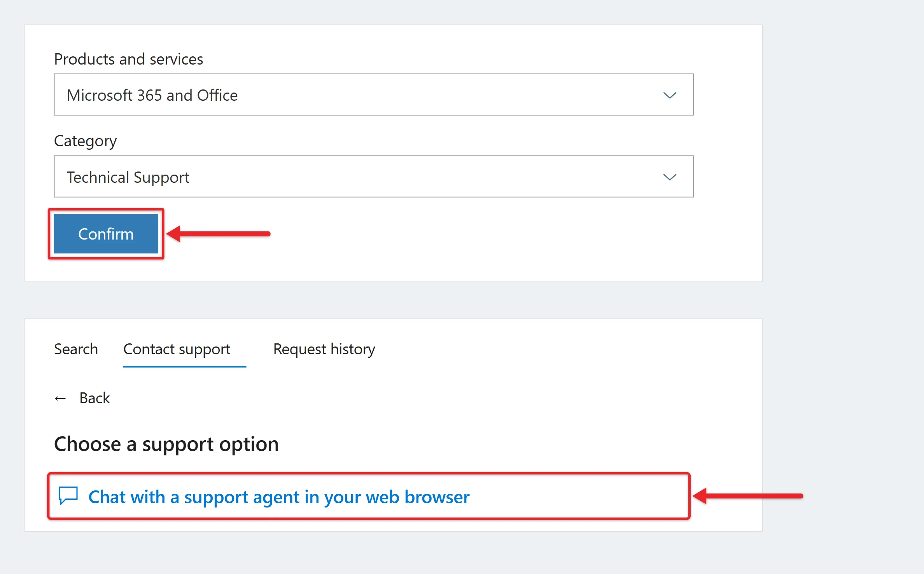Click the Products and services label
This screenshot has height=574, width=924.
coord(128,59)
